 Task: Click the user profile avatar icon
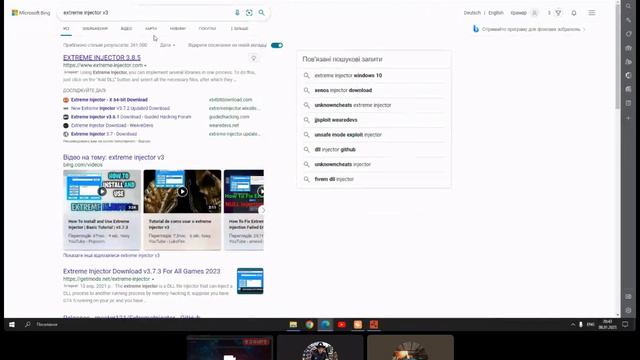534,13
